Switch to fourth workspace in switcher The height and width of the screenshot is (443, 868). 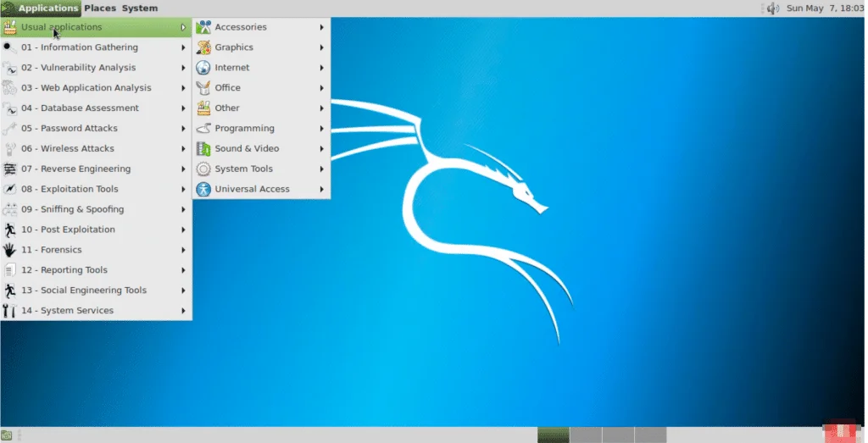[x=650, y=435]
